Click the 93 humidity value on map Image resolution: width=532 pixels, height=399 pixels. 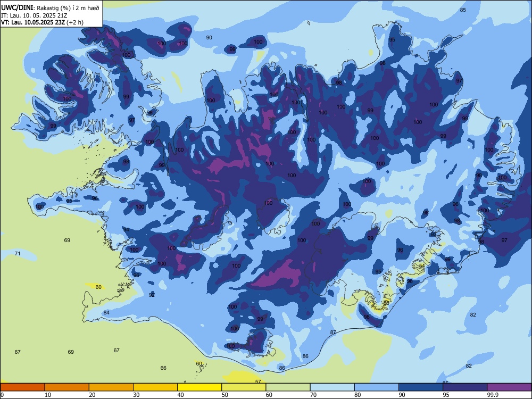[433, 235]
